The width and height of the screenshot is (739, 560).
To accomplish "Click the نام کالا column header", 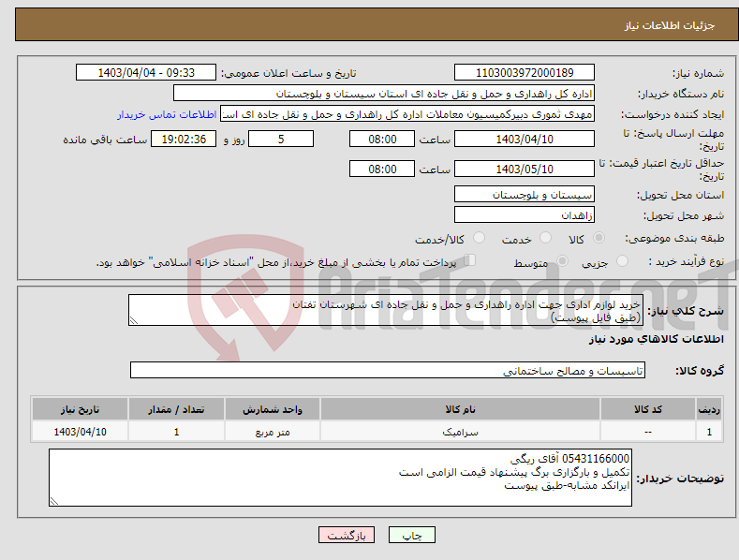I will tap(460, 409).
